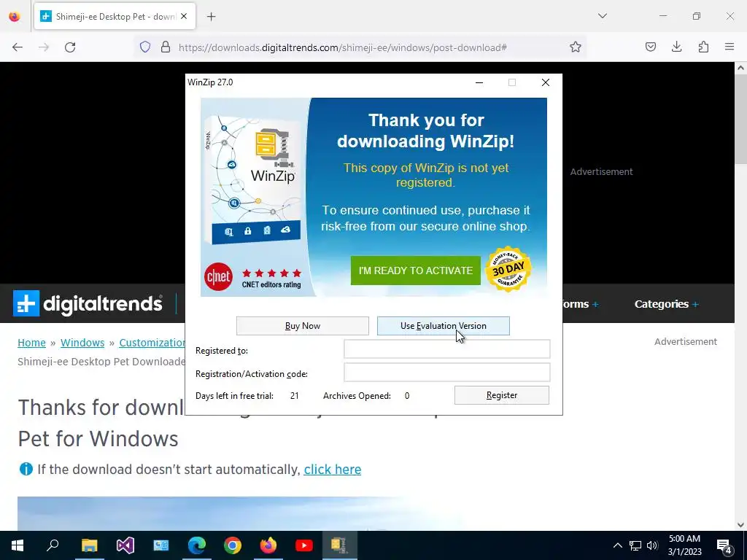Click the Buy Now button
This screenshot has height=560, width=747.
click(x=303, y=326)
